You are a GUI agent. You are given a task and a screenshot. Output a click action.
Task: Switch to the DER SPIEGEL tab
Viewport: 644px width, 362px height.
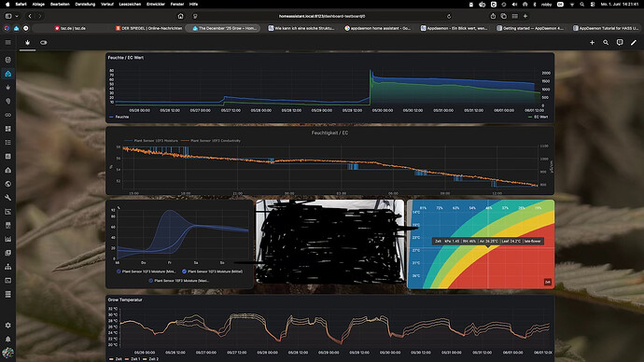pyautogui.click(x=148, y=28)
